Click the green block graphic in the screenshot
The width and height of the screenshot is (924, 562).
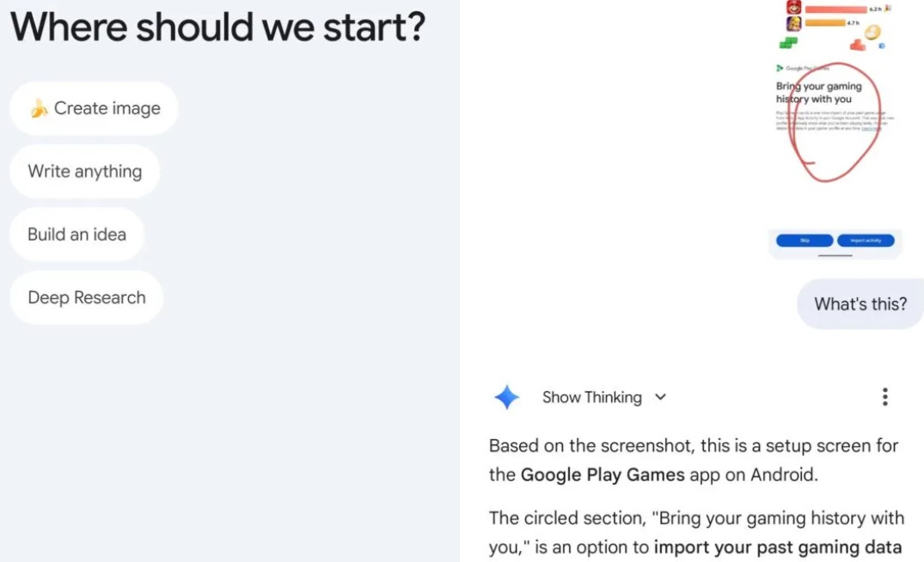click(788, 42)
